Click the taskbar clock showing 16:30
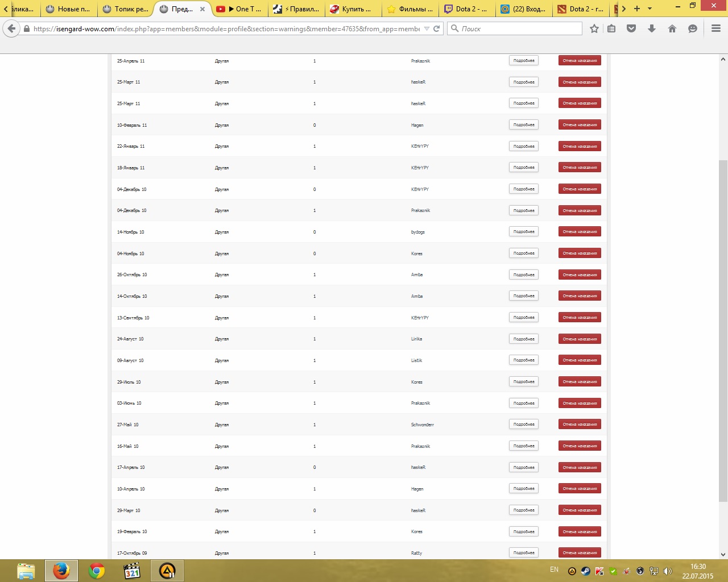Image resolution: width=728 pixels, height=582 pixels. 698,567
